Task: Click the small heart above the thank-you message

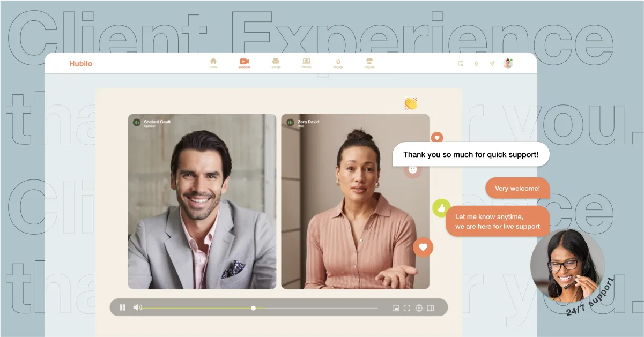Action: click(437, 138)
